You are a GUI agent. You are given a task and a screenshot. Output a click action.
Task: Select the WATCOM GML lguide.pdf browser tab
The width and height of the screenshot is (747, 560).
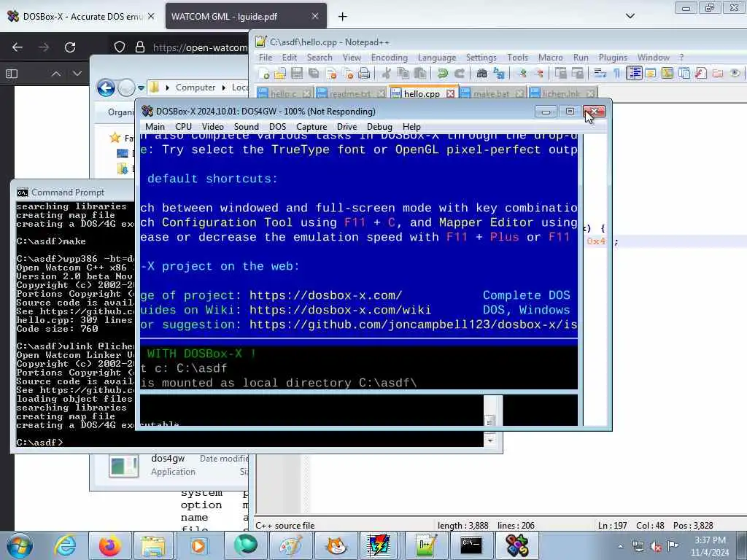246,16
